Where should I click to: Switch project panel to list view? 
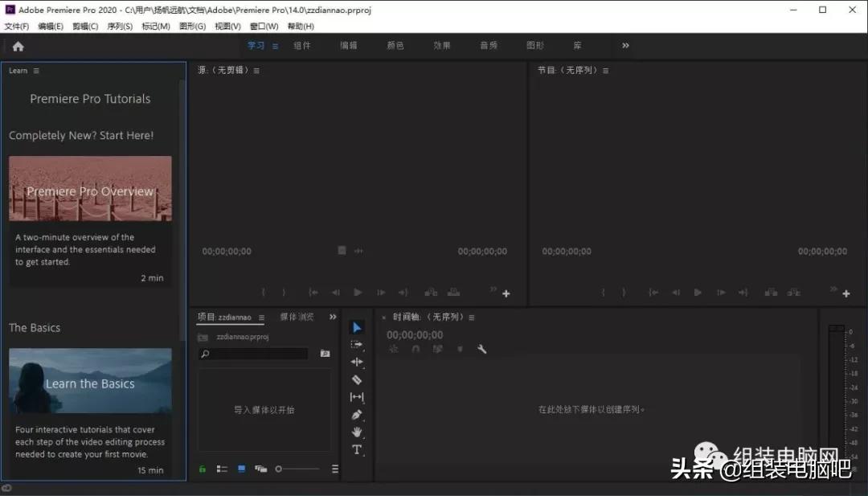(x=222, y=469)
